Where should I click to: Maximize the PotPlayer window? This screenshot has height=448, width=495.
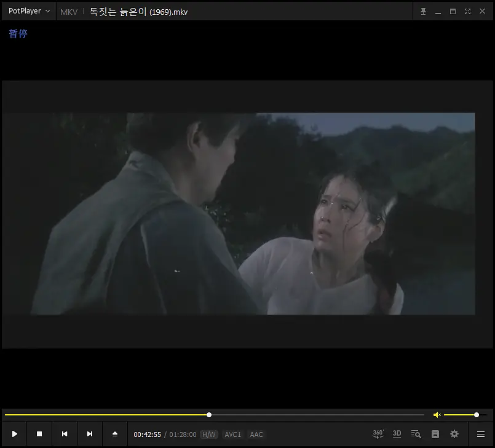(x=453, y=11)
